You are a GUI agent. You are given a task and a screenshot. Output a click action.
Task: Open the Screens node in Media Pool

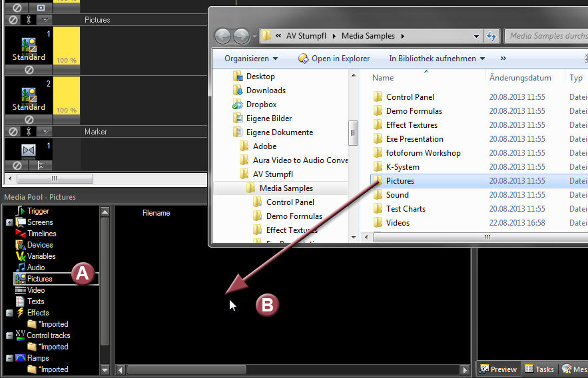[x=40, y=222]
